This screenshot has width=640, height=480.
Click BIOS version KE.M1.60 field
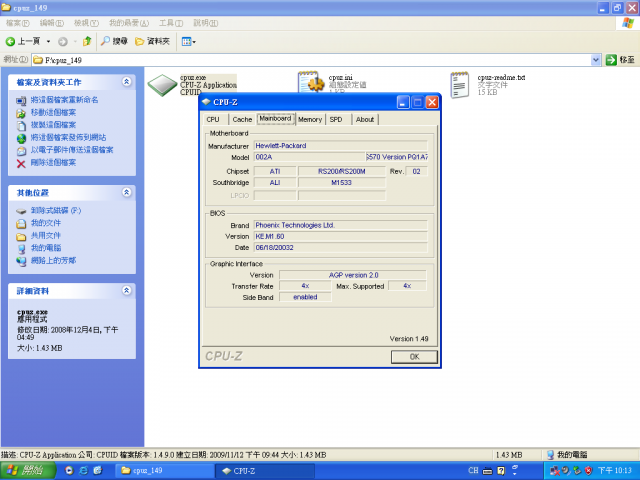click(340, 236)
